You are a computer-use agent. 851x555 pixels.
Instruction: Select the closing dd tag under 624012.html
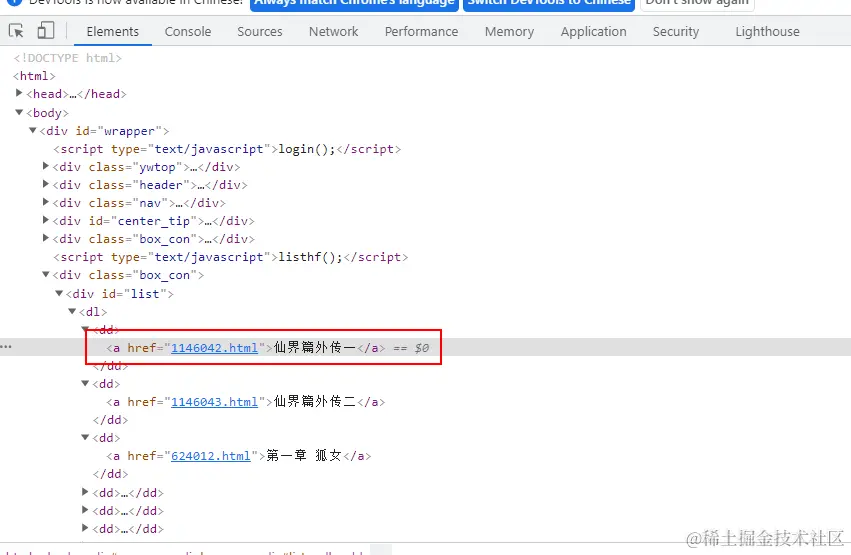[111, 474]
